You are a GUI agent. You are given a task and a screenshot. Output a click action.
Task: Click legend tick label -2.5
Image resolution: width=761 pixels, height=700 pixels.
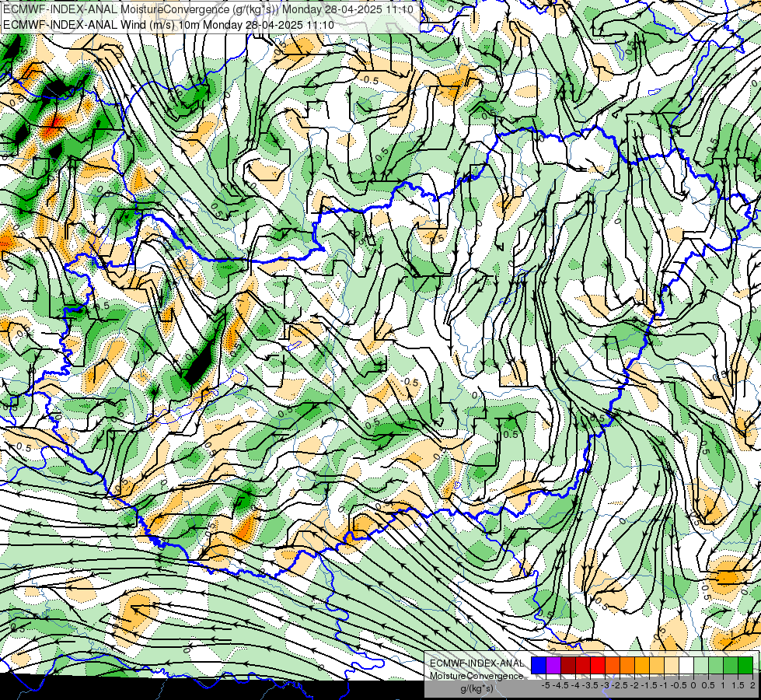pyautogui.click(x=620, y=685)
